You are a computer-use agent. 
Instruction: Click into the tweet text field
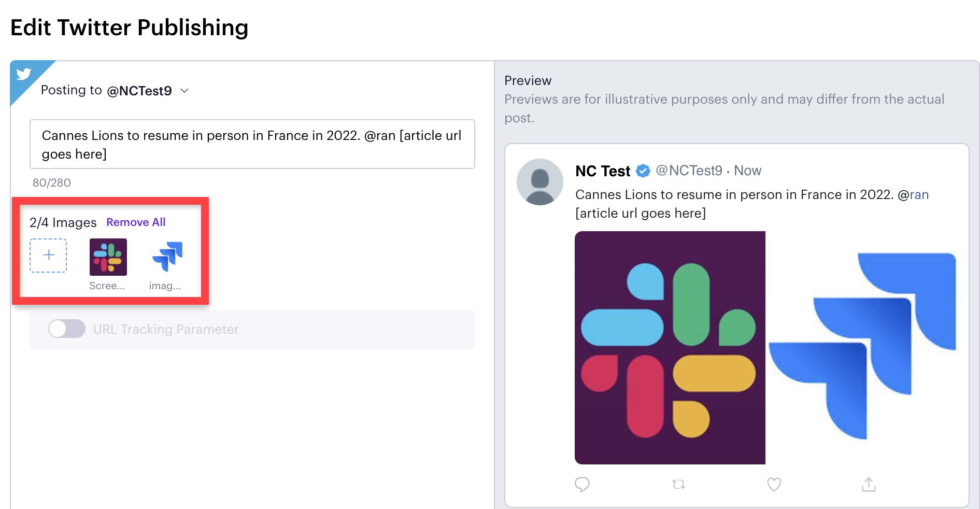coord(252,144)
